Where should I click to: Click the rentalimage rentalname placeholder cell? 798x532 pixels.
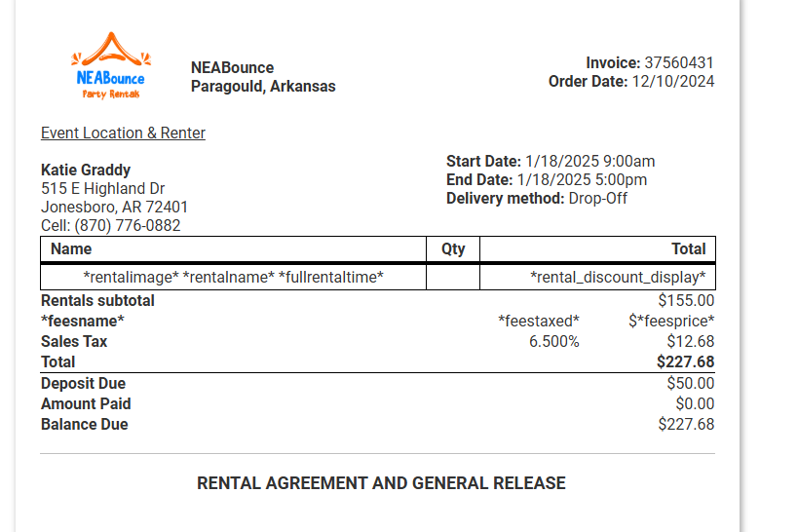coord(234,278)
